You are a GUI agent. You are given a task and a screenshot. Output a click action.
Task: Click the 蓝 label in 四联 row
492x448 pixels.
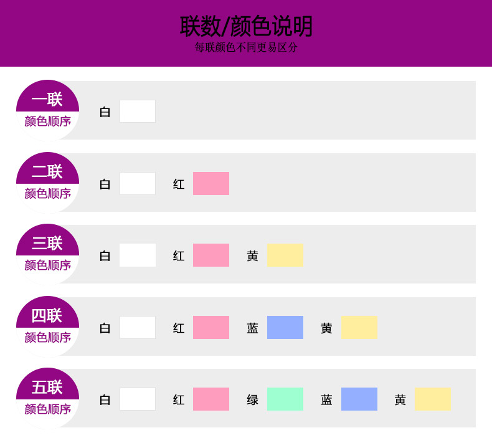(x=252, y=328)
